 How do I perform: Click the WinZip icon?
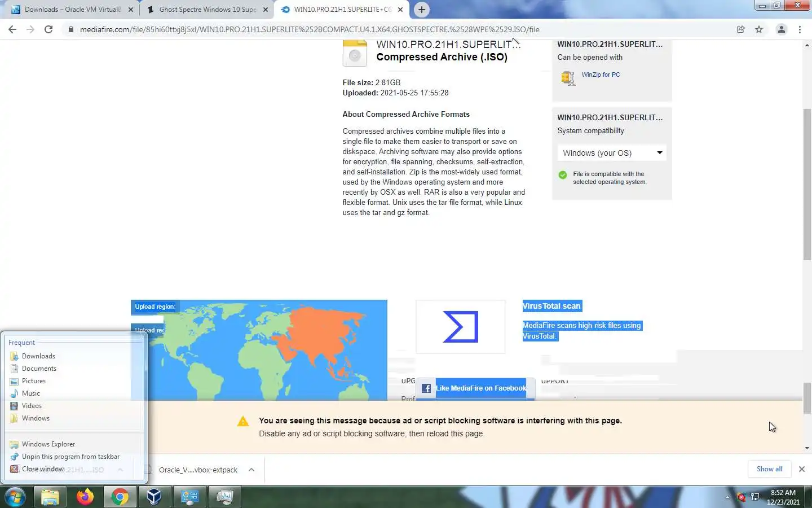(x=568, y=78)
